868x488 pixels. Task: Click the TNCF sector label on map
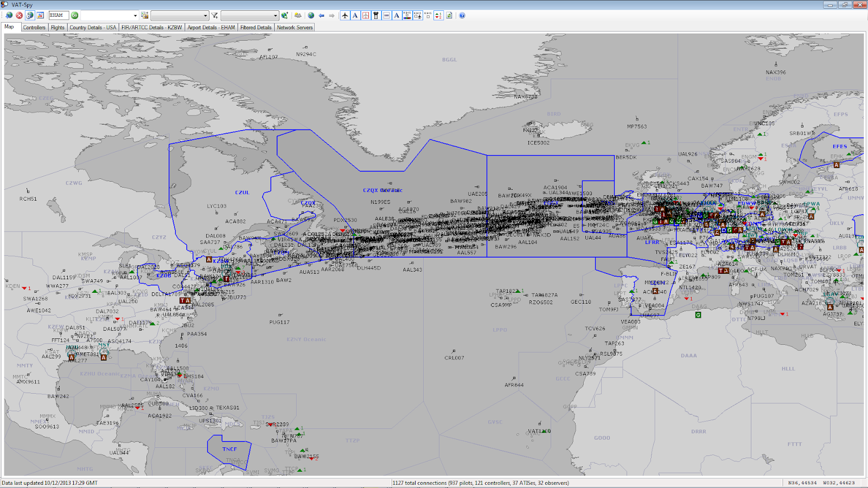click(229, 449)
